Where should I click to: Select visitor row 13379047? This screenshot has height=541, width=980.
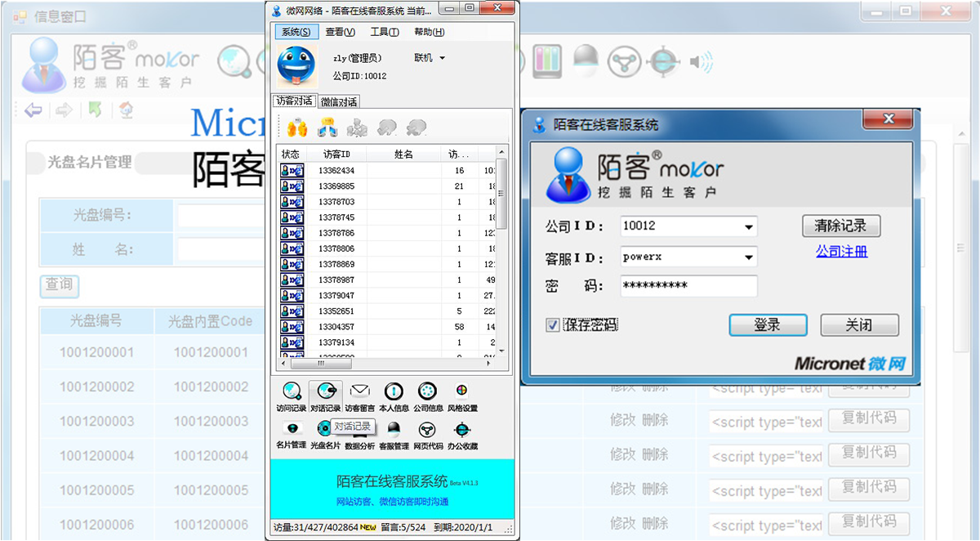(x=388, y=295)
